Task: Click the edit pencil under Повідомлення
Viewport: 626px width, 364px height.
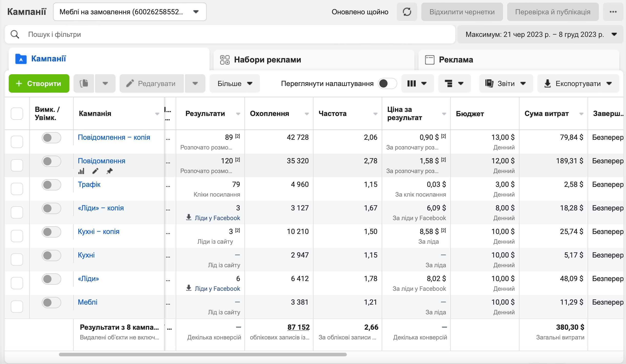Action: click(x=95, y=171)
